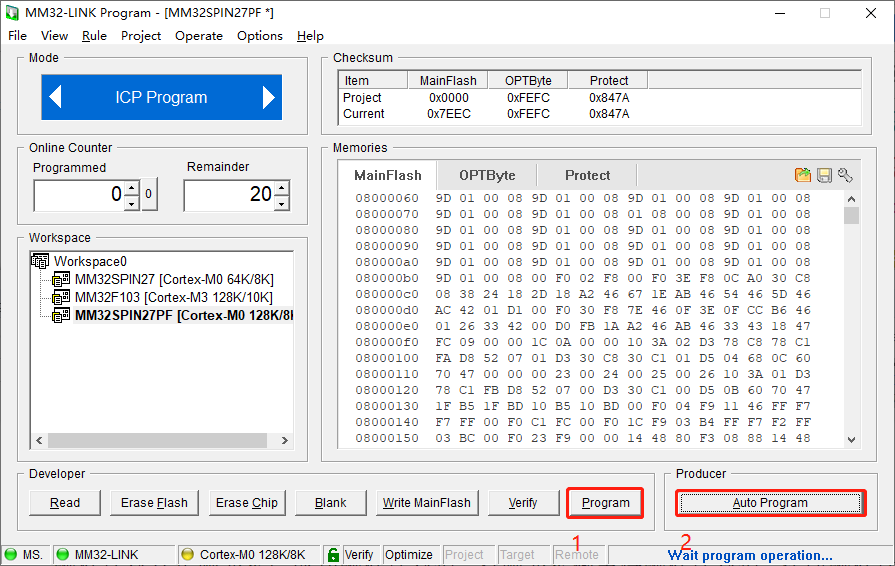Screen dimensions: 895x566
Task: Click the Read button
Action: (64, 503)
